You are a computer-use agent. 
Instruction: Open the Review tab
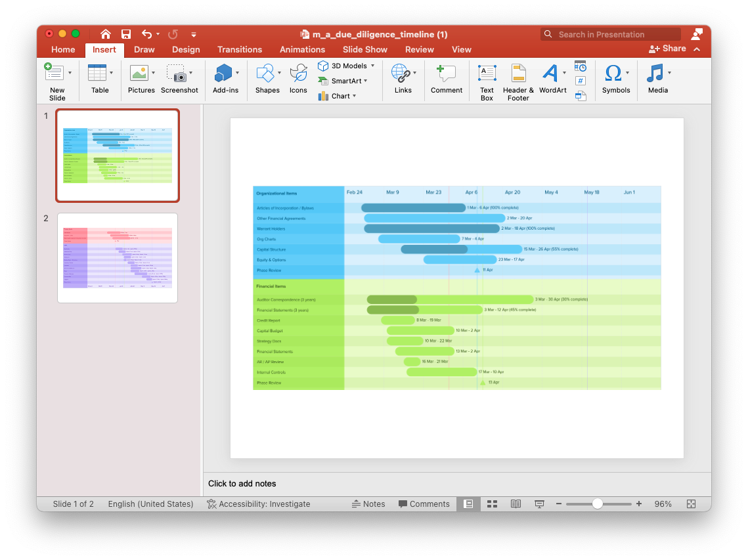tap(420, 50)
